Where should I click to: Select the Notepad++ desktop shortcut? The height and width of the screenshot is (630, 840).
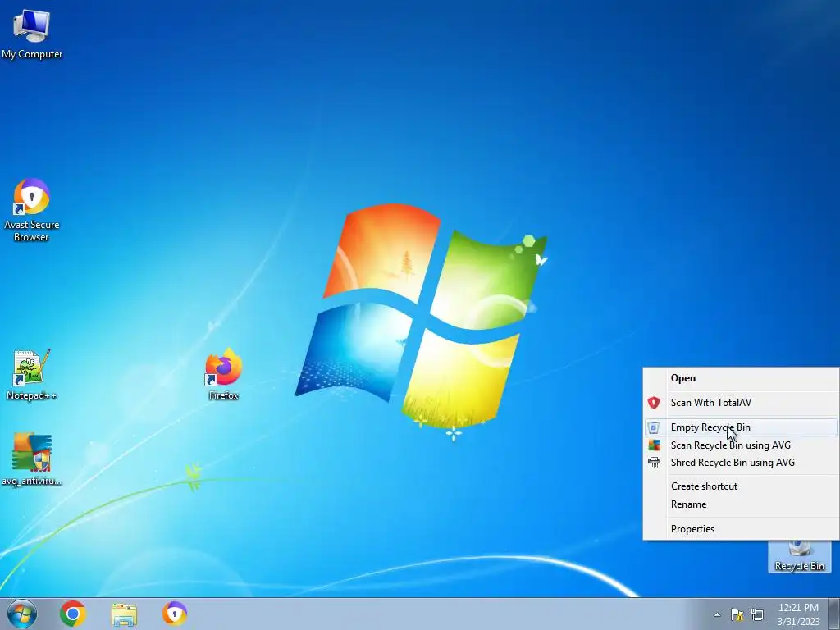[x=31, y=374]
